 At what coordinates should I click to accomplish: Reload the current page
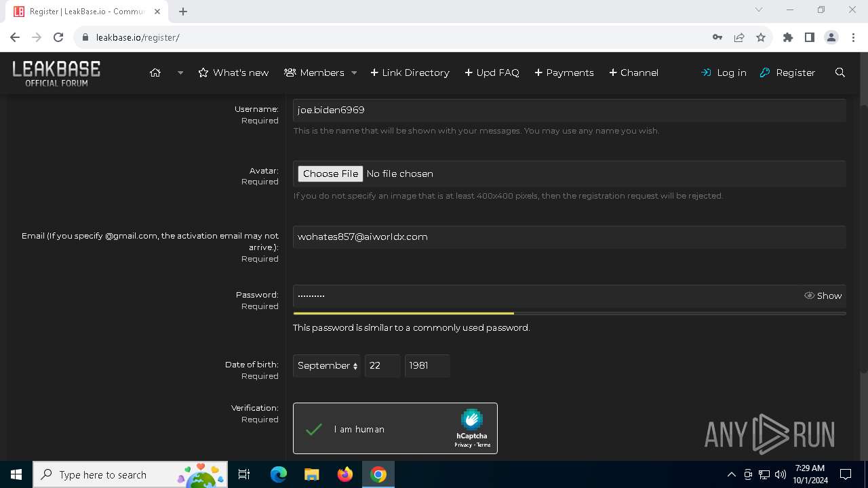coord(58,37)
